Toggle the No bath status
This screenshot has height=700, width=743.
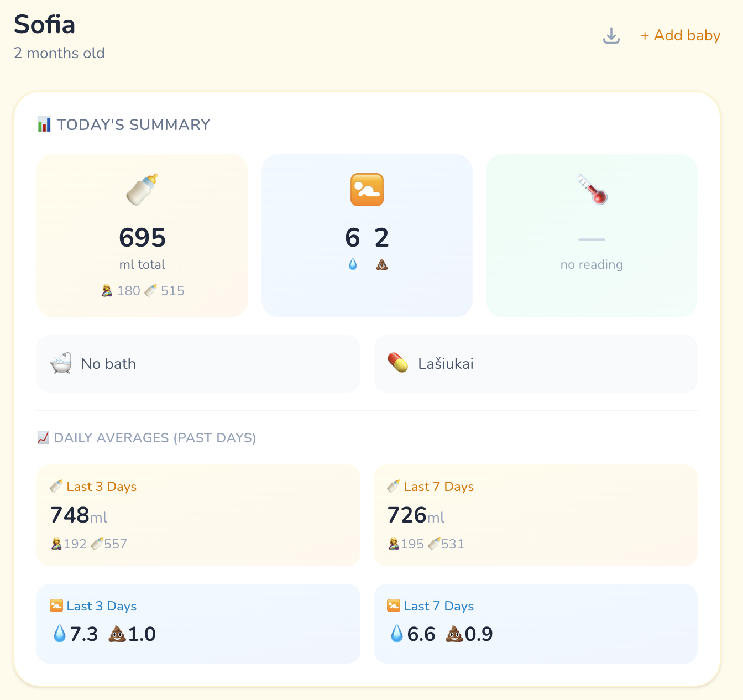[198, 363]
